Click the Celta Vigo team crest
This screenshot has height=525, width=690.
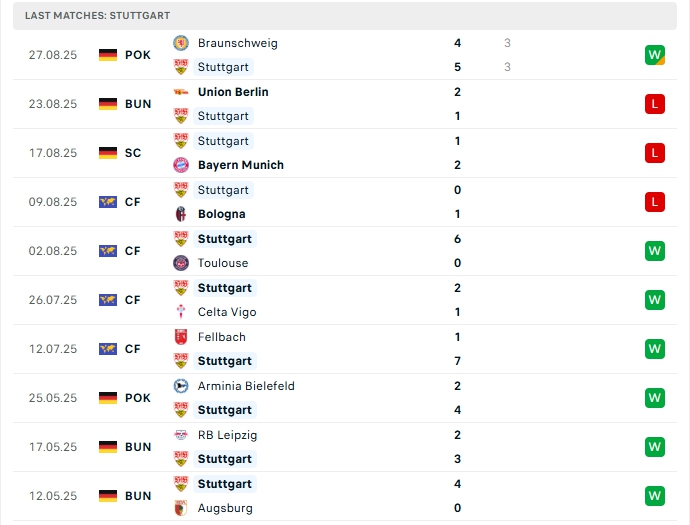click(181, 312)
